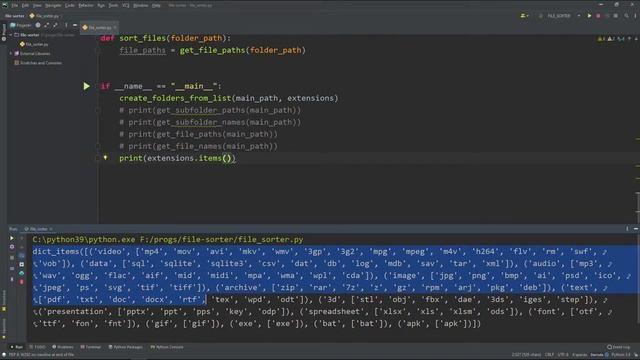Click the green Run button in top toolbar

coord(589,16)
